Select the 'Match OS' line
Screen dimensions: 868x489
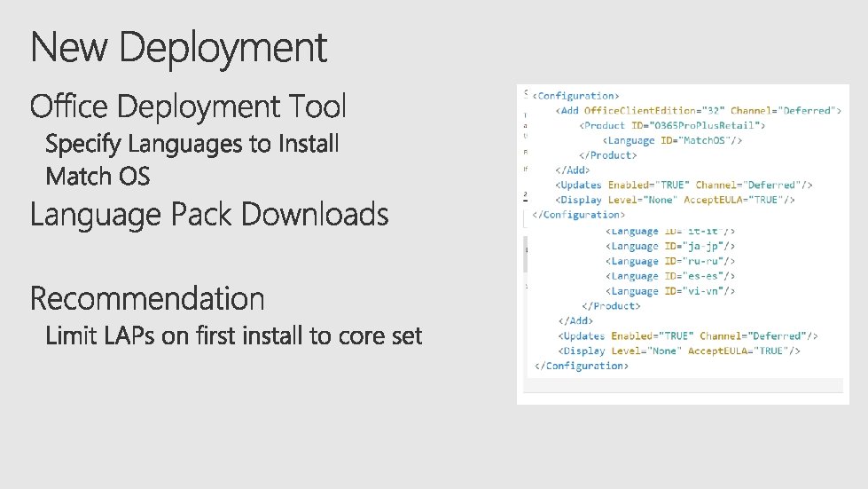pos(98,177)
